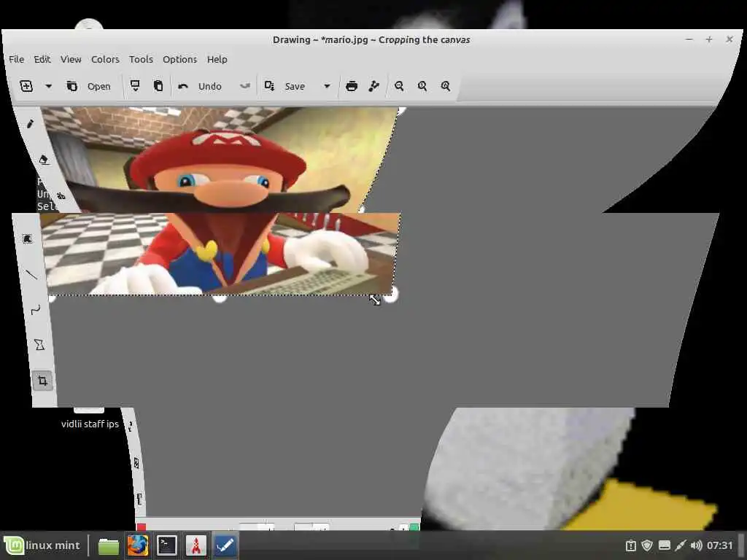Click the update manager shield tray icon

click(x=646, y=545)
